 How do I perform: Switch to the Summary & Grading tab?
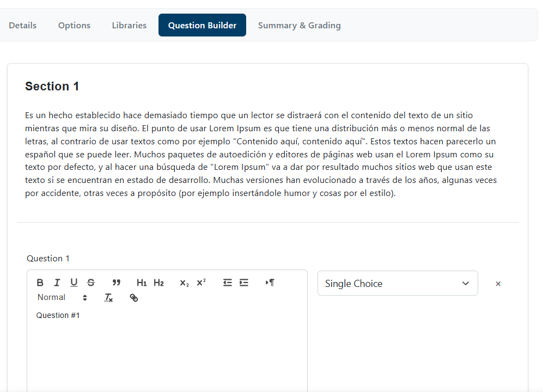(x=299, y=26)
